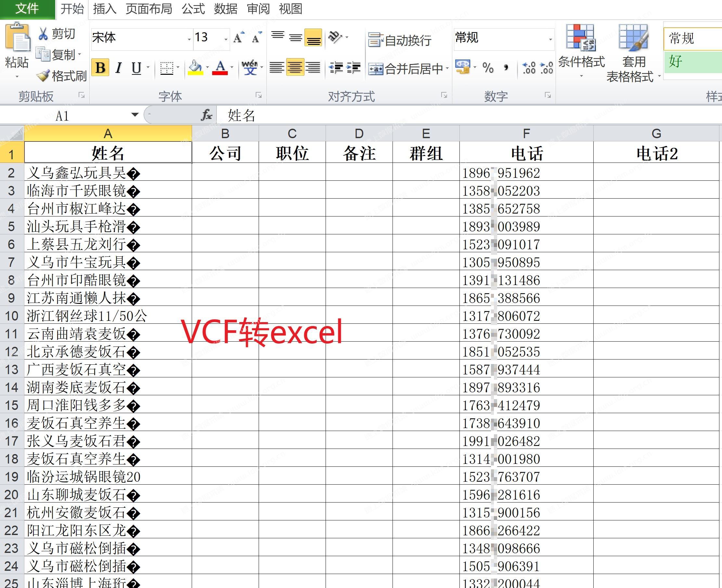Activate the Format Painter brush
Viewport: 722px width, 588px height.
(43, 75)
